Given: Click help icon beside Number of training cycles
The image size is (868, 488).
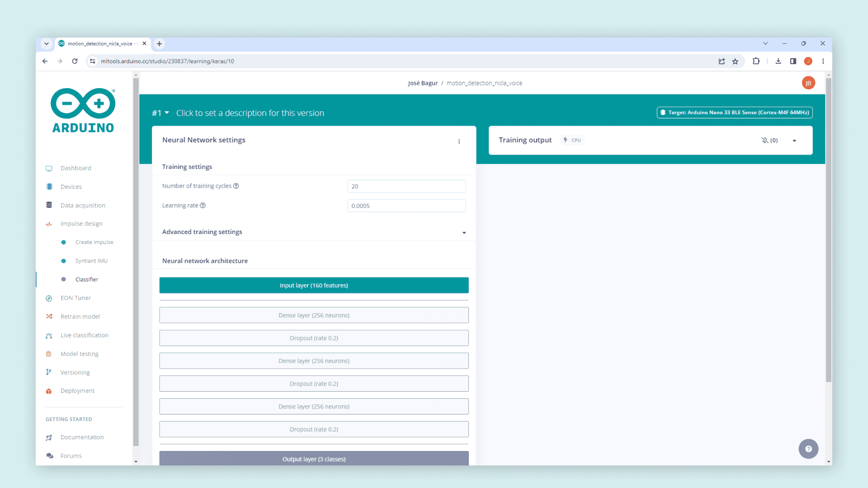Looking at the screenshot, I should click(x=236, y=186).
